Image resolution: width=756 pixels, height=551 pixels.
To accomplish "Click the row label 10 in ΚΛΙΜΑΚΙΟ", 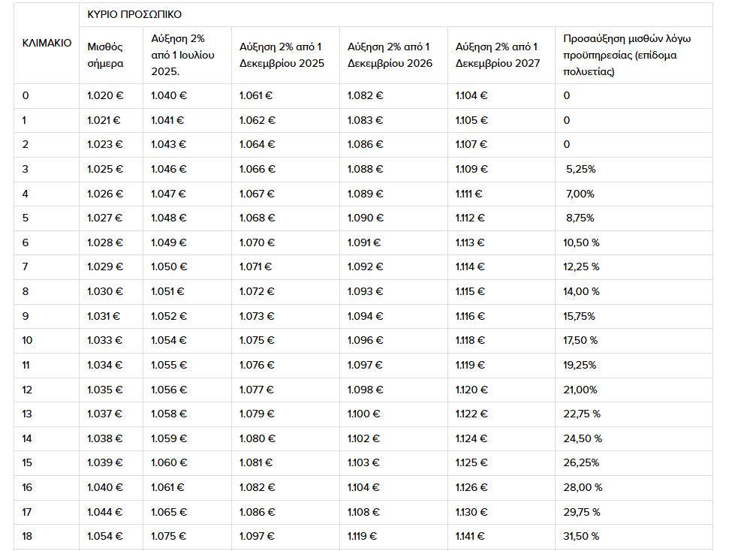I will coord(27,340).
